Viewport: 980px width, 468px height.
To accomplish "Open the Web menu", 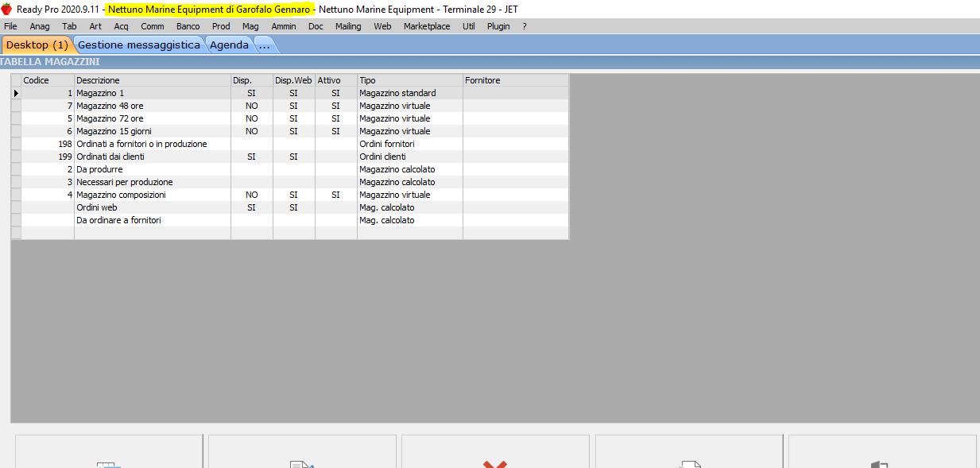I will (382, 26).
